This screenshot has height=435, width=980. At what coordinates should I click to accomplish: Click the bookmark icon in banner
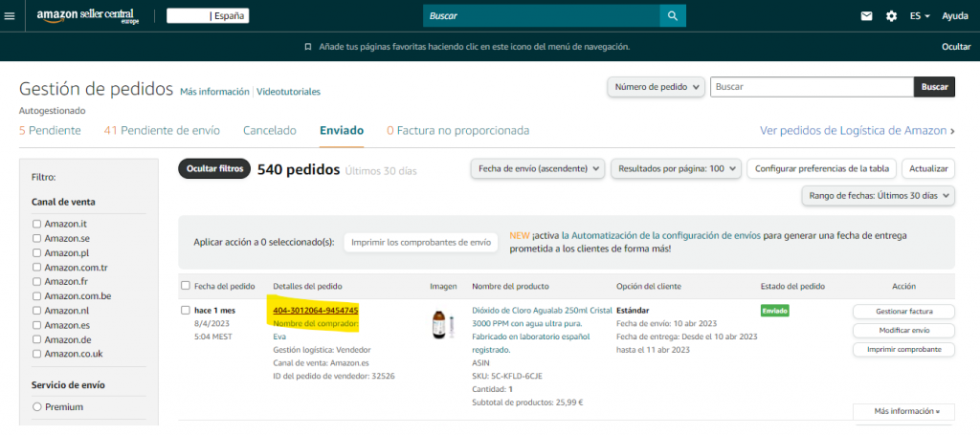pyautogui.click(x=307, y=47)
